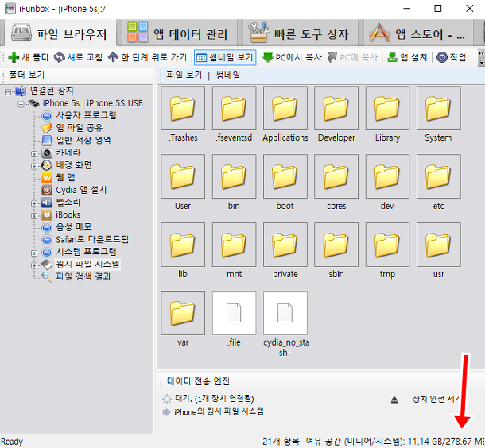Select the .fseventsd folder
Image resolution: width=485 pixels, height=448 pixels.
pyautogui.click(x=234, y=108)
